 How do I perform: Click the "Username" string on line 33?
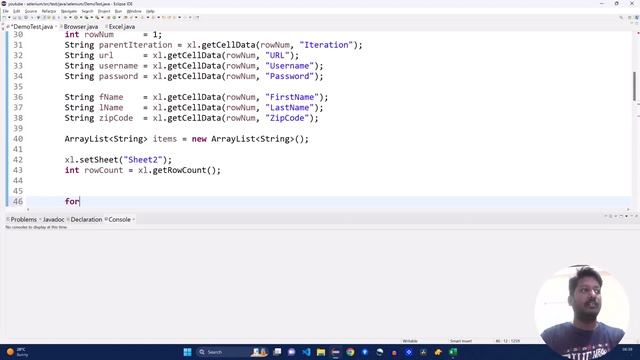pos(289,66)
